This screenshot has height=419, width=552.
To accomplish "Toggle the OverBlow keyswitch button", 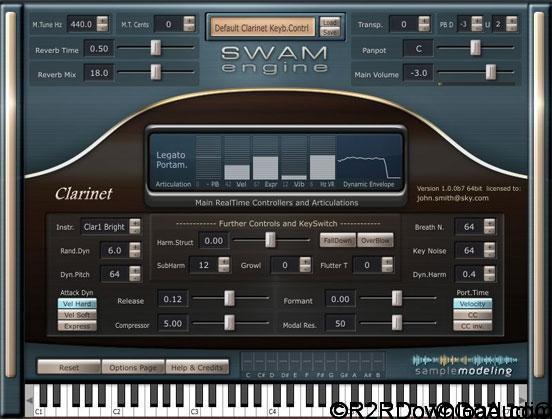I will click(x=375, y=240).
